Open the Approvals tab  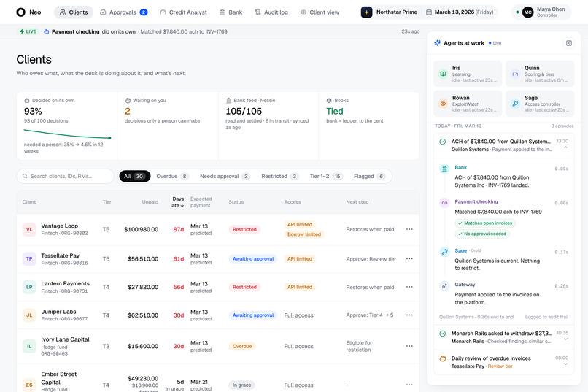(x=123, y=12)
